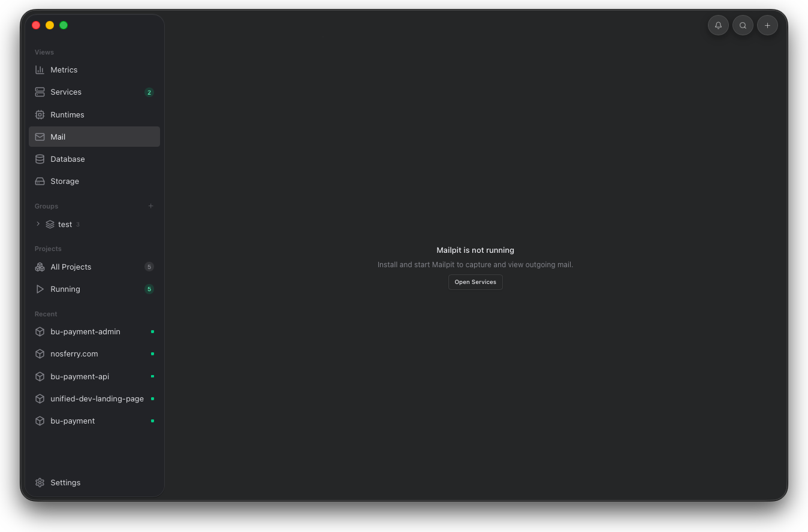Show the Storage view
Image resolution: width=808 pixels, height=532 pixels.
tap(94, 181)
